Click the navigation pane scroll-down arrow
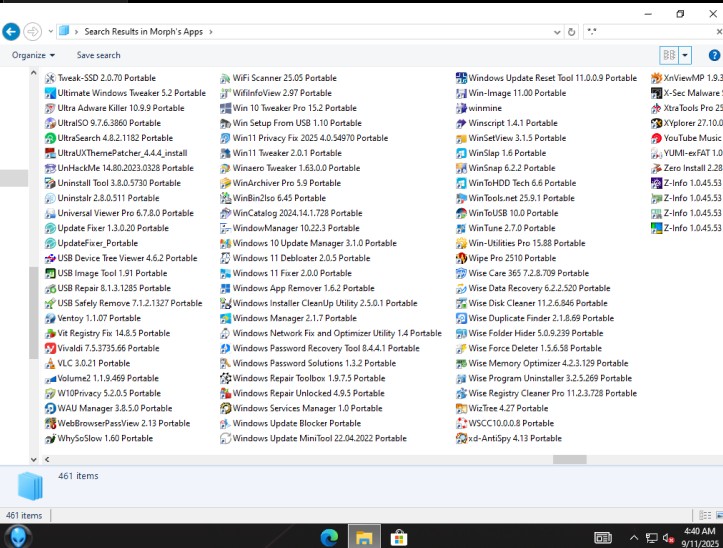 pos(33,459)
